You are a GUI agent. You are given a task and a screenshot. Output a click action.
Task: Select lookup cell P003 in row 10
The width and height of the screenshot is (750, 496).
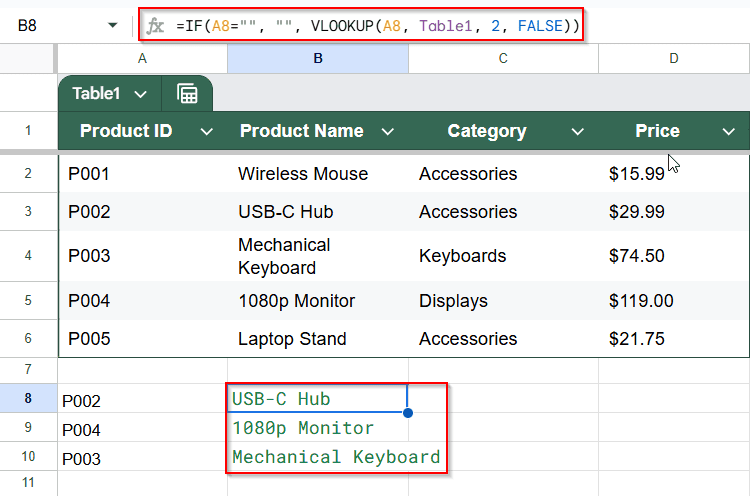click(143, 457)
